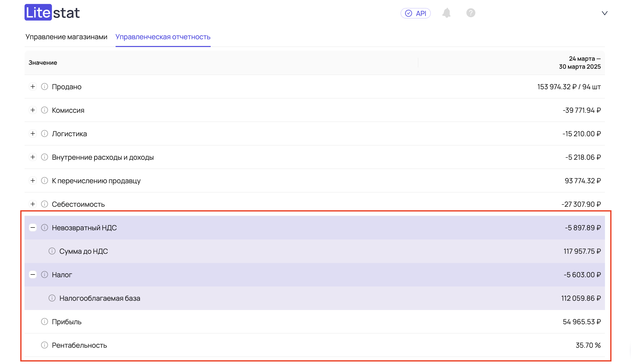Screen dimensions: 631x364
Task: Click the API status button
Action: coord(416,13)
